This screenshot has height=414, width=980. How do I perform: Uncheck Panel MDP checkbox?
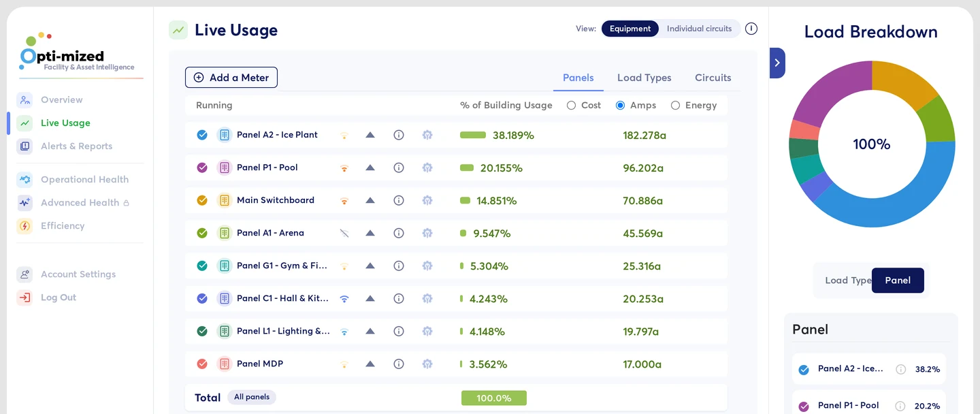[202, 364]
